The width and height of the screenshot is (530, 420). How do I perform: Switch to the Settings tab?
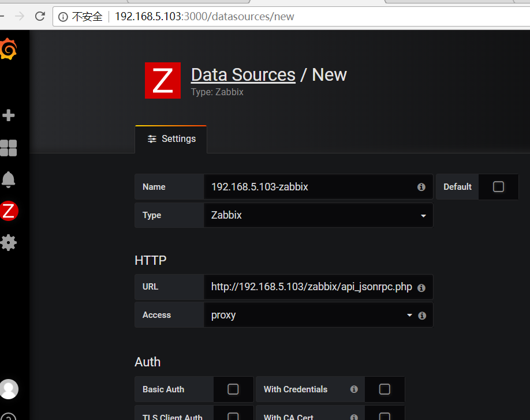click(171, 139)
